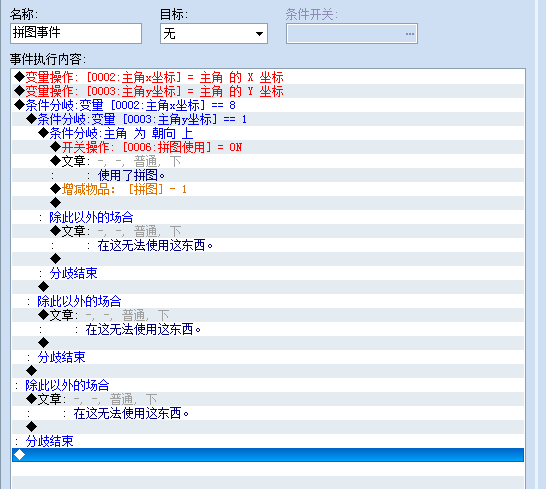Click the 条件开关 ellipsis button
Screen dimensions: 546x489
click(410, 34)
